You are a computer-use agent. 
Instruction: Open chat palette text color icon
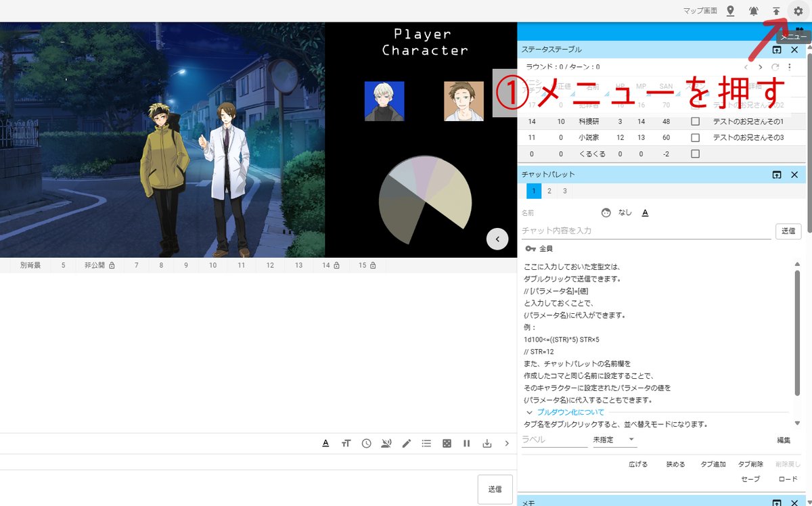coord(645,212)
